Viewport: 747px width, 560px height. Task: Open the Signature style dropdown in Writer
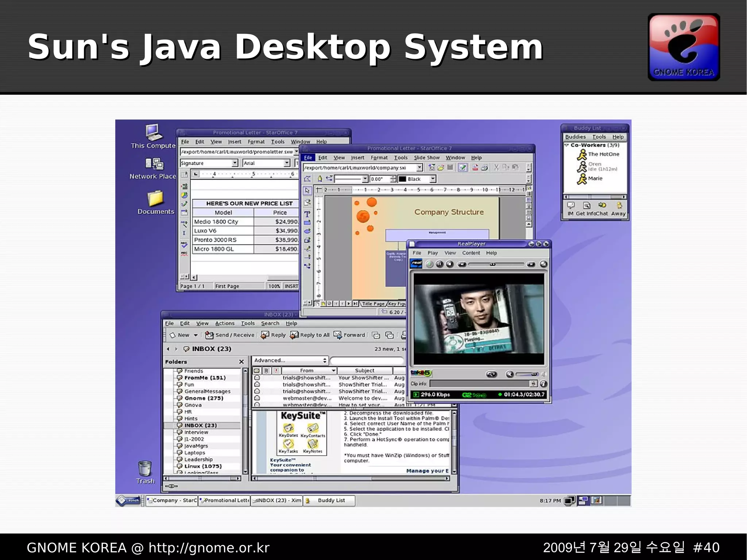[235, 163]
